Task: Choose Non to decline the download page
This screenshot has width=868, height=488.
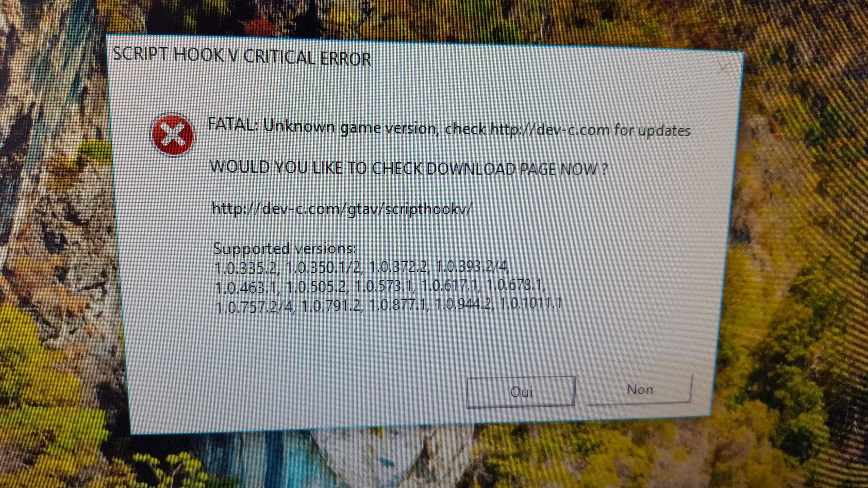Action: coord(639,389)
